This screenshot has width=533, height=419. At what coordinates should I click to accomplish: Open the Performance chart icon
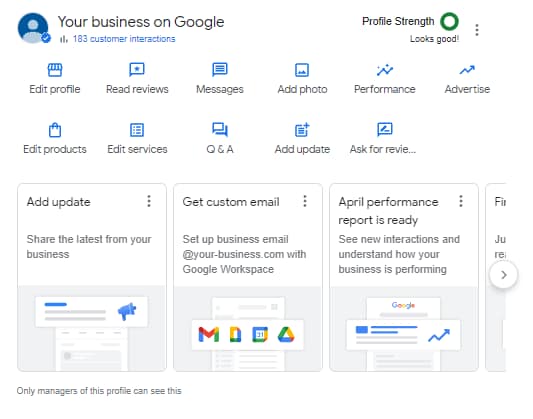pos(385,70)
